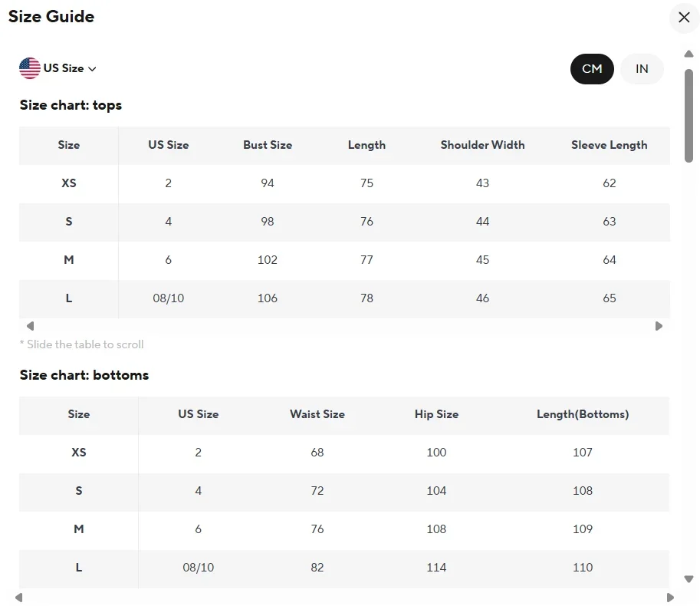Click the XS row in tops chart

(69, 183)
